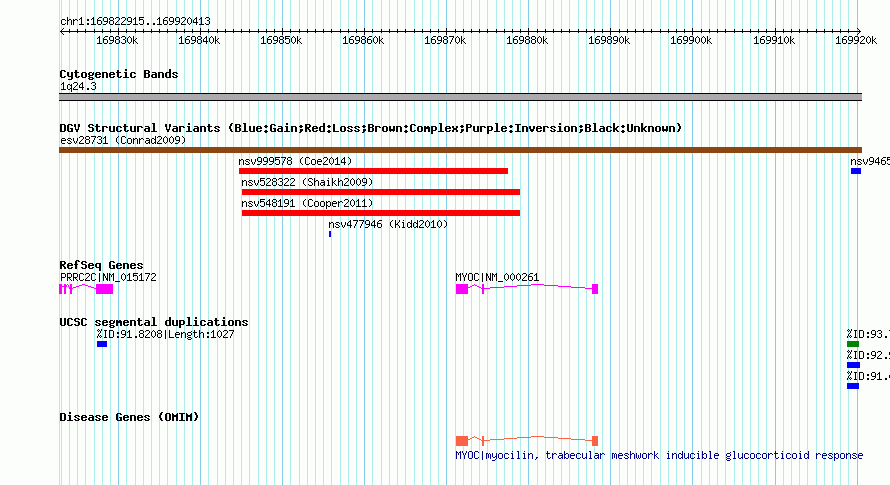Click ruler position 169880k
The height and width of the screenshot is (485, 890).
[x=527, y=40]
